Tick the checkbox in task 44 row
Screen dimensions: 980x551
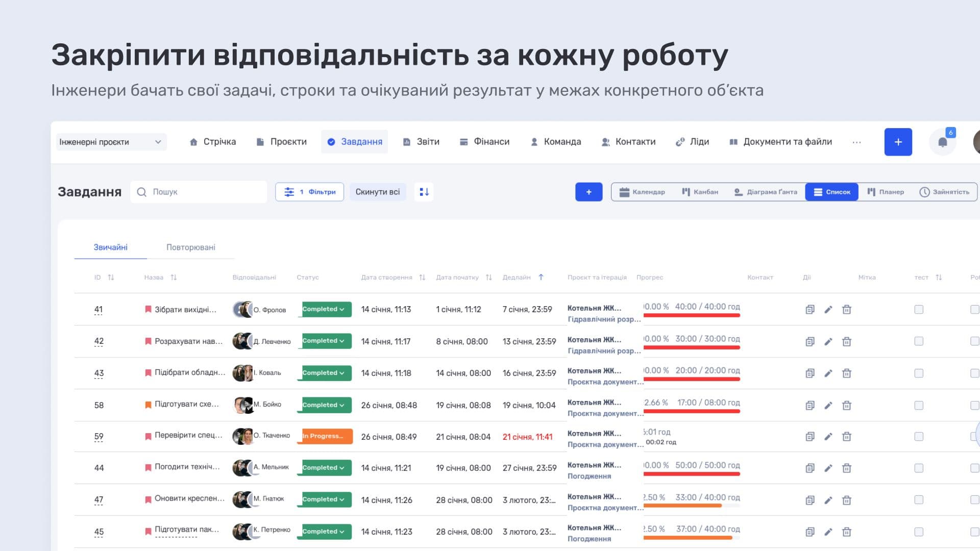[919, 468]
